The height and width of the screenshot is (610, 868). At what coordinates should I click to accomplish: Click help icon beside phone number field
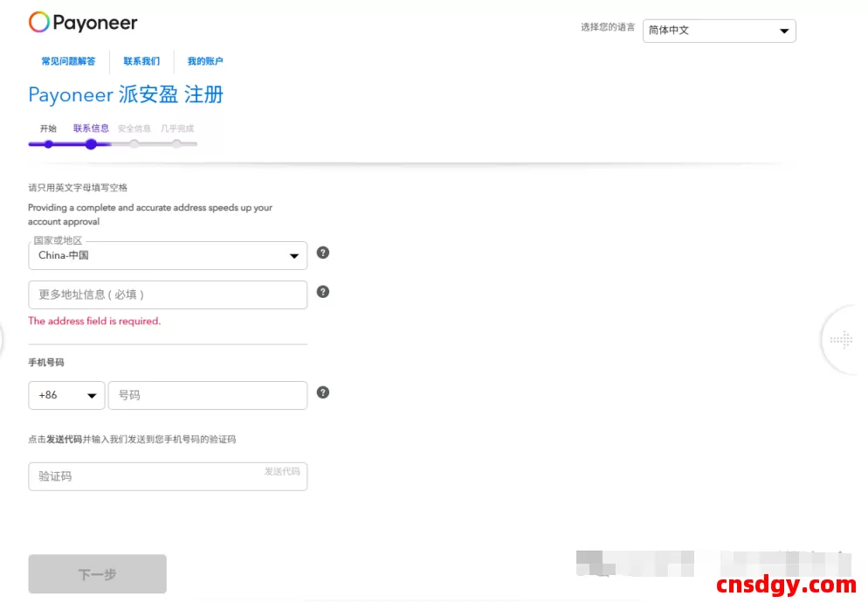[x=322, y=392]
